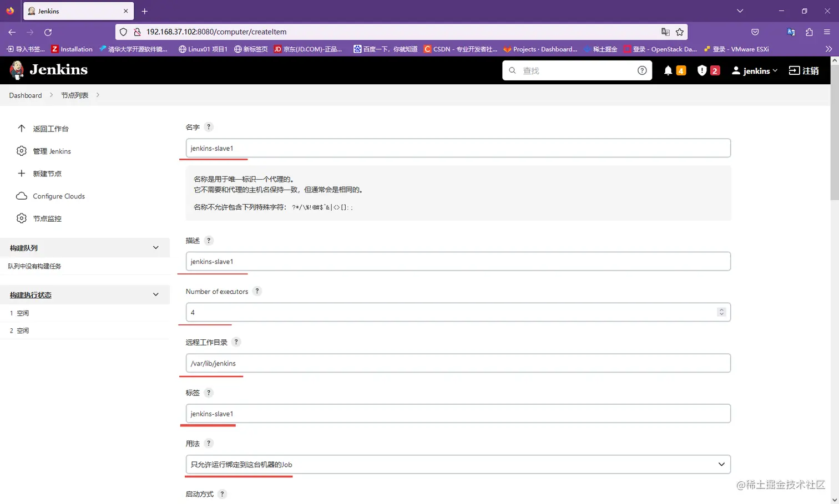Select the Jenkins browser tab
The image size is (839, 504).
coord(78,11)
